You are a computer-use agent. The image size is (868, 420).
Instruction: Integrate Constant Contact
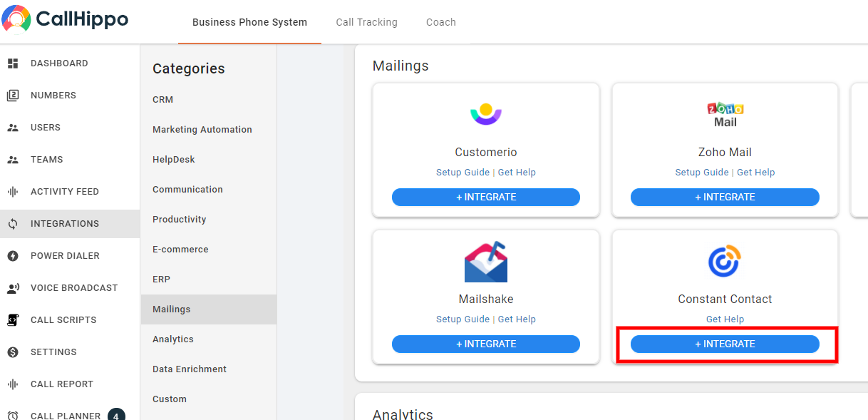pos(725,344)
